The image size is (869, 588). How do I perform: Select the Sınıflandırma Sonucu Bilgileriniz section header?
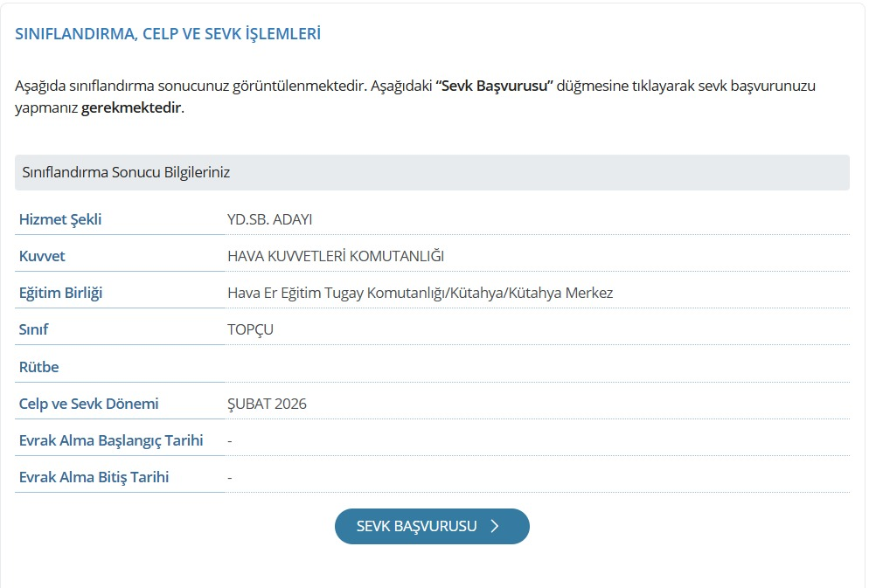pos(124,172)
